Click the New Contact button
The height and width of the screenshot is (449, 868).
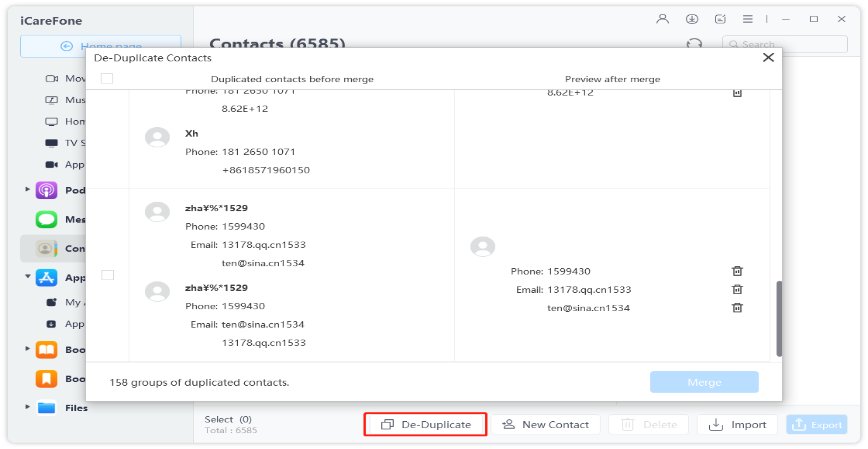pos(545,425)
